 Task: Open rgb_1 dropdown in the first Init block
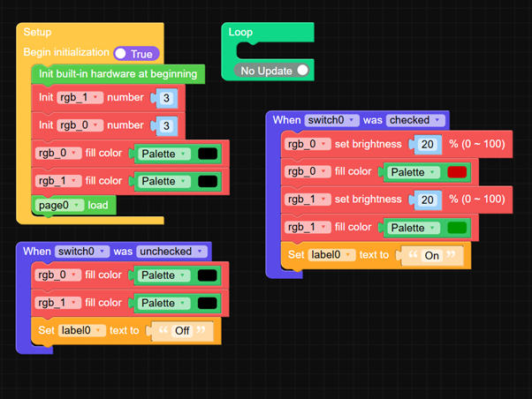pyautogui.click(x=80, y=98)
